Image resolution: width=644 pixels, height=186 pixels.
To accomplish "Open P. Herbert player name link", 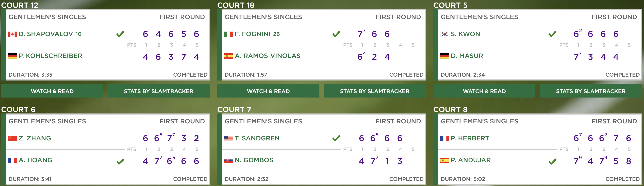I will pos(470,138).
